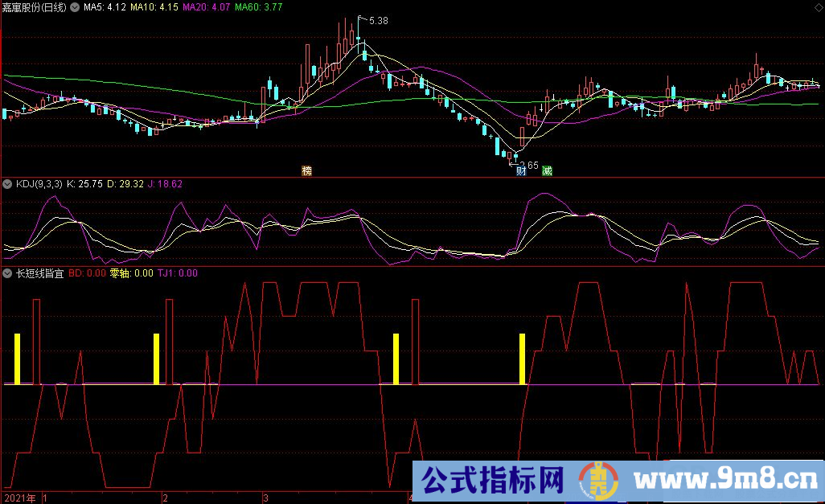Click the 减 shareholder reduction marker icon

click(x=548, y=170)
